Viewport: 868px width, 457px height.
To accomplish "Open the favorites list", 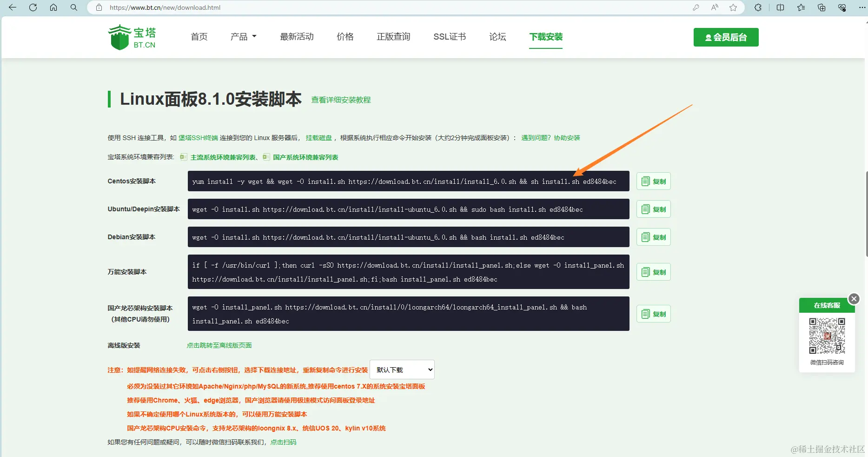I will click(801, 7).
